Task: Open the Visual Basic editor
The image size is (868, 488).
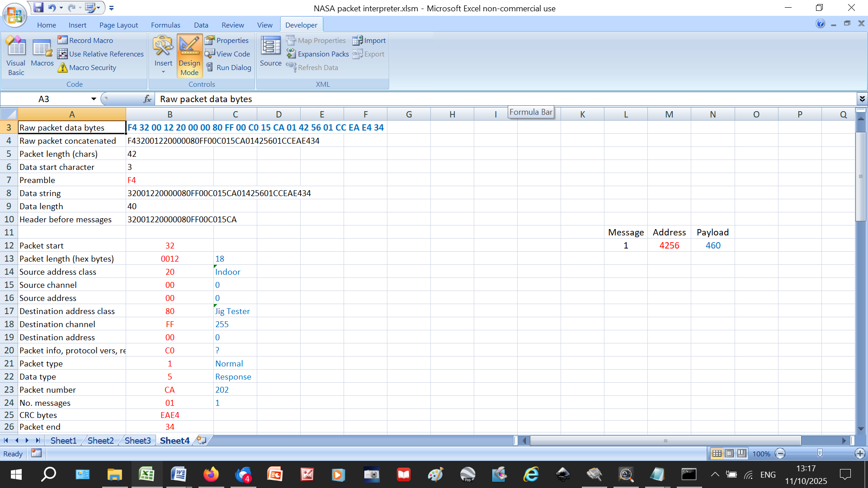Action: [x=16, y=55]
